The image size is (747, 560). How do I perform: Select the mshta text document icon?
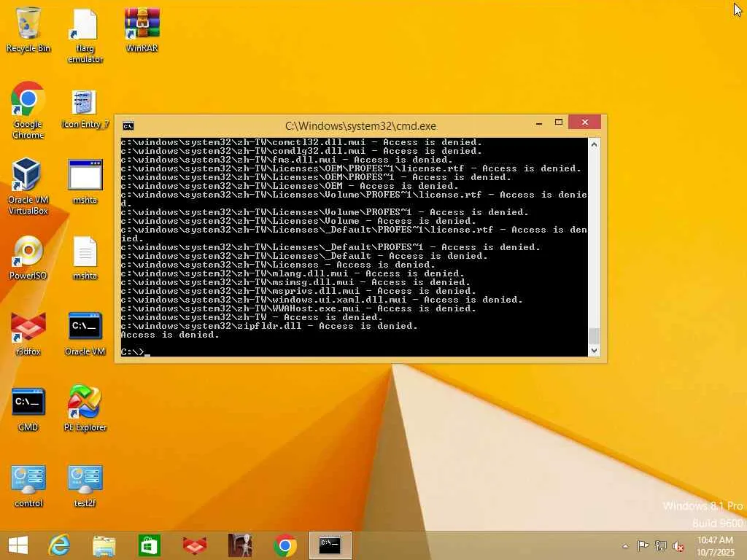[x=85, y=257]
